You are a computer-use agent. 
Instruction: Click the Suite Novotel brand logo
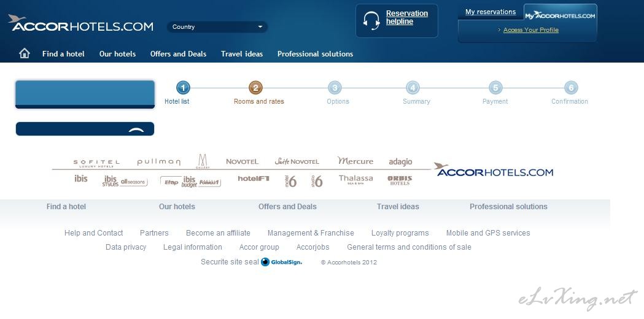pos(297,161)
